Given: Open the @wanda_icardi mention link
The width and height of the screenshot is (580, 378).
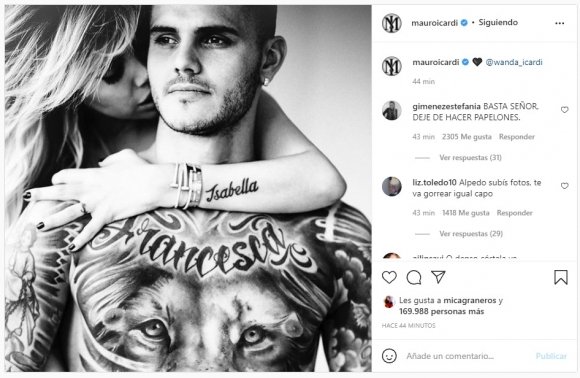Looking at the screenshot, I should click(x=514, y=62).
